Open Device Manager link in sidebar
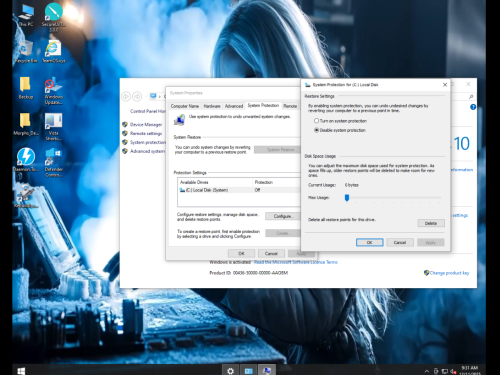 (x=146, y=124)
